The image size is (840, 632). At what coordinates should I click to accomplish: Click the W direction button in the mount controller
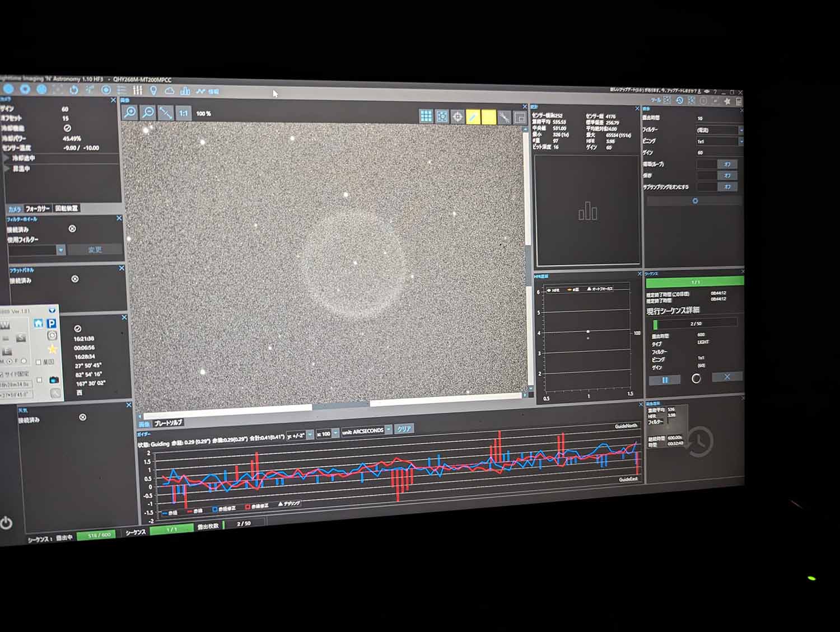point(4,325)
